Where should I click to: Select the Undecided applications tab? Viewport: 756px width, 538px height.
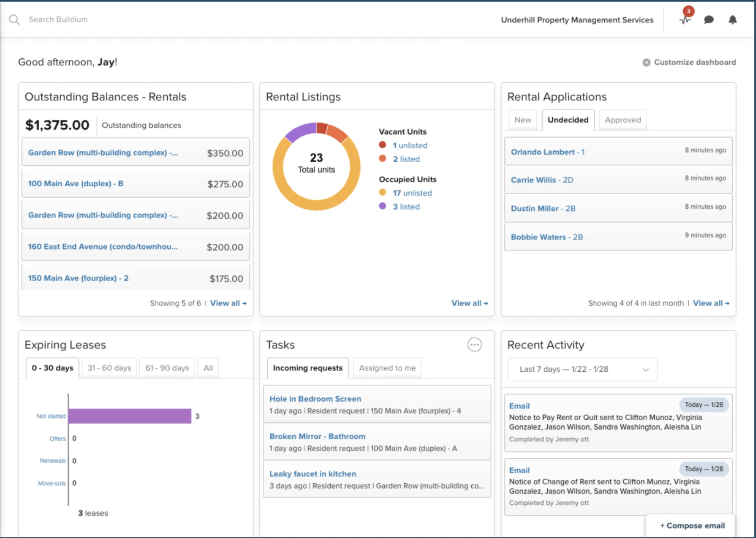pyautogui.click(x=568, y=120)
